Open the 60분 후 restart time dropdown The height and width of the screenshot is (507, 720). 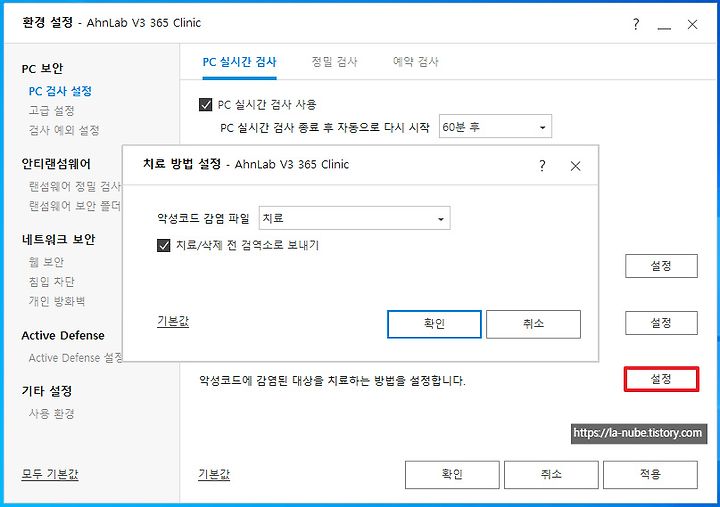pos(495,127)
